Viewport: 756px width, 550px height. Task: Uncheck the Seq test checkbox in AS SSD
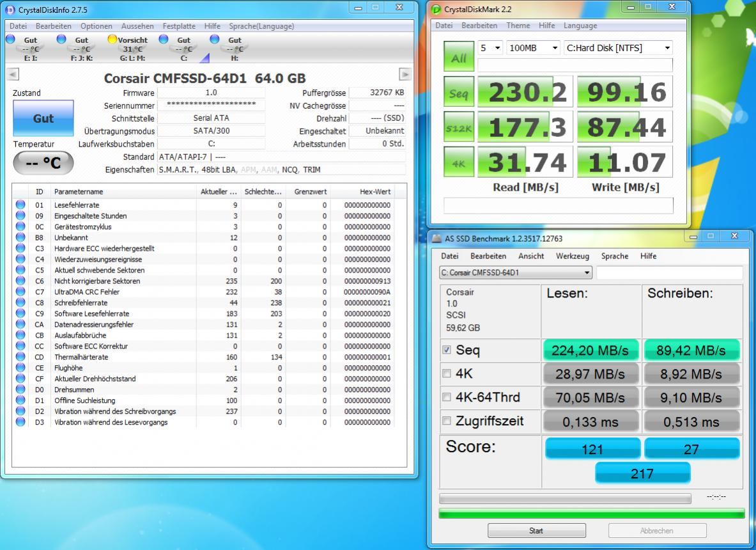(447, 350)
